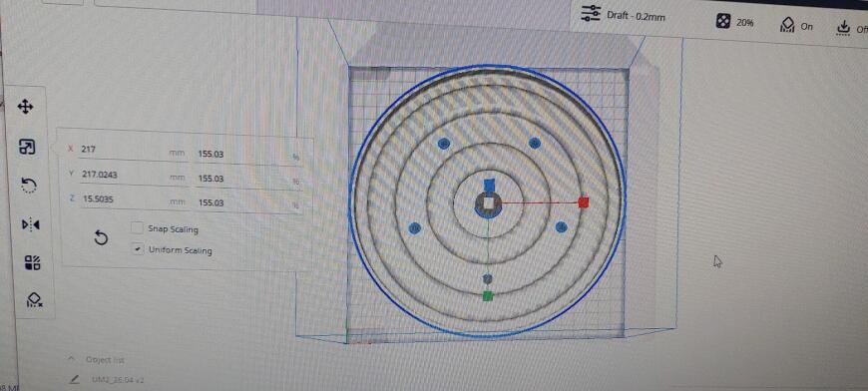Edit the X scale percentage field

point(247,155)
